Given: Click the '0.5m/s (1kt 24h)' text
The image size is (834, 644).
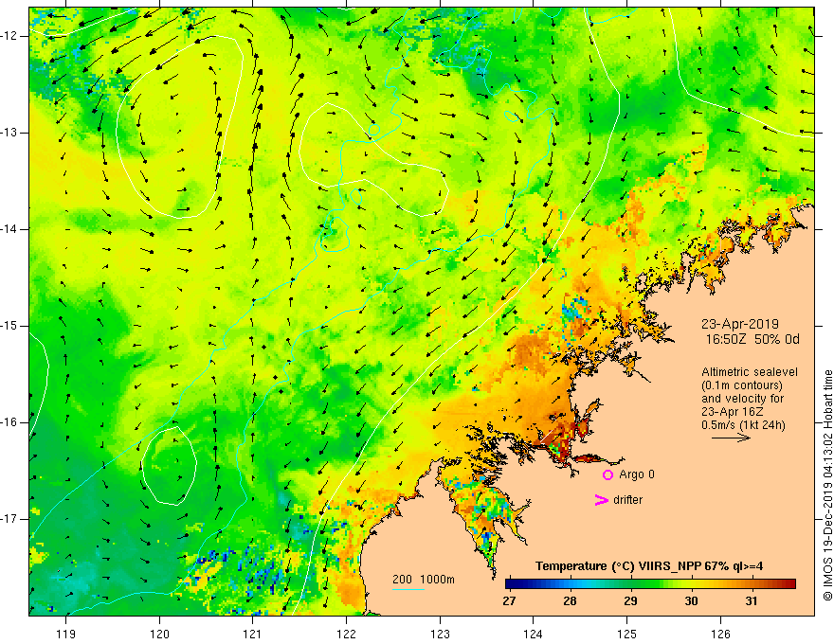Looking at the screenshot, I should pyautogui.click(x=743, y=425).
